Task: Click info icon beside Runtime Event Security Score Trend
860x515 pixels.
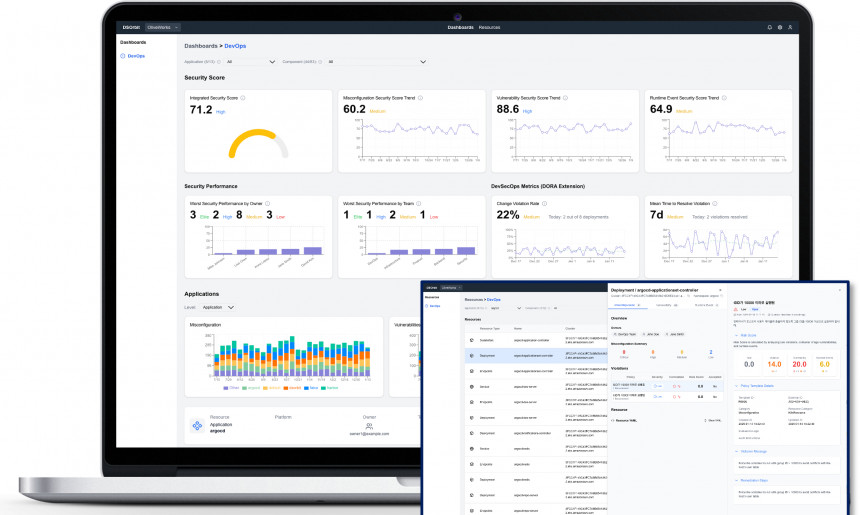Action: pos(723,98)
